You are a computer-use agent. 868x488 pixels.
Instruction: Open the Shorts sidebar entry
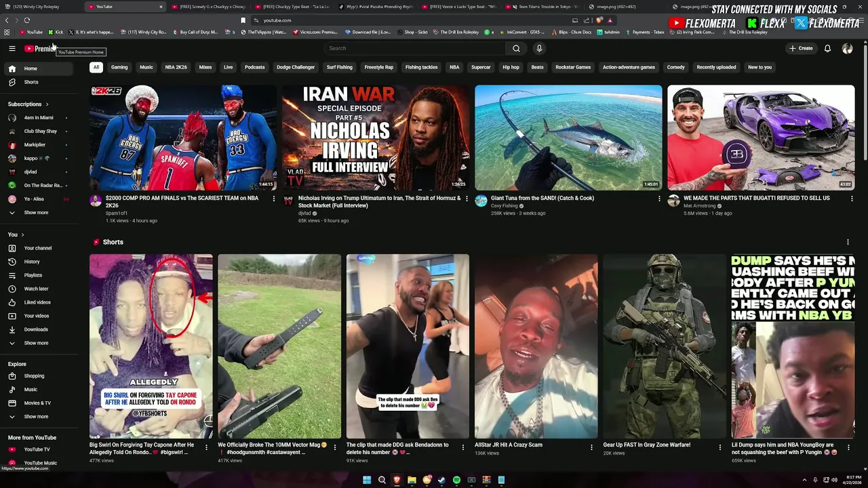point(39,82)
